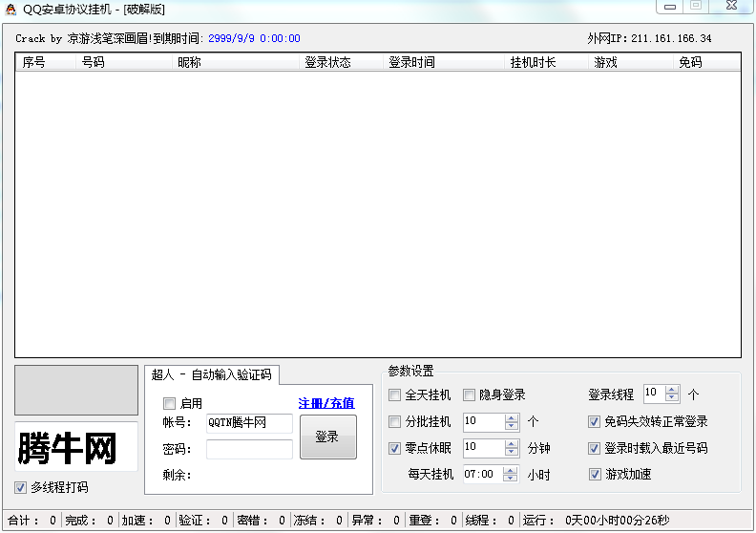The height and width of the screenshot is (533, 756).
Task: Uncheck the 零点休眠 checkbox
Action: [x=395, y=448]
